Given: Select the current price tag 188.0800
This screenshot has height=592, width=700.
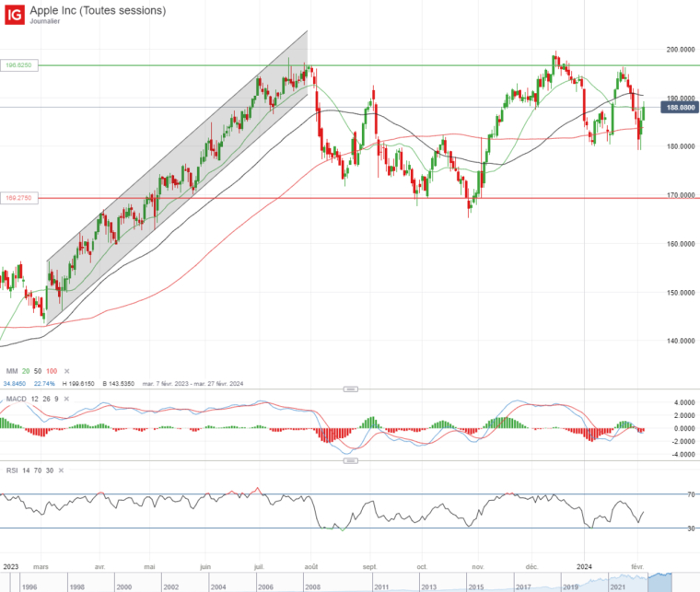Looking at the screenshot, I should click(677, 108).
